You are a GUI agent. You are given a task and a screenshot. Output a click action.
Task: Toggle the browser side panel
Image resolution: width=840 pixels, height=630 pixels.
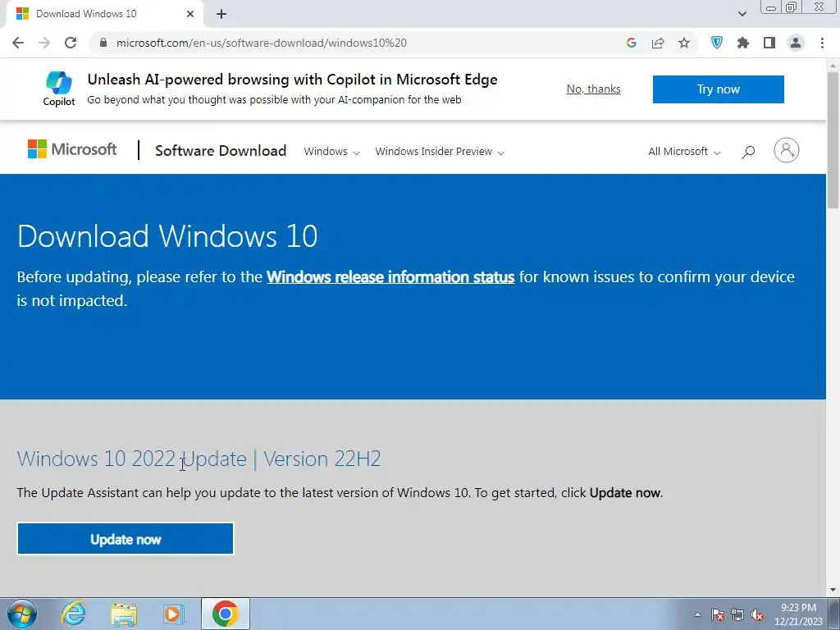click(x=769, y=43)
